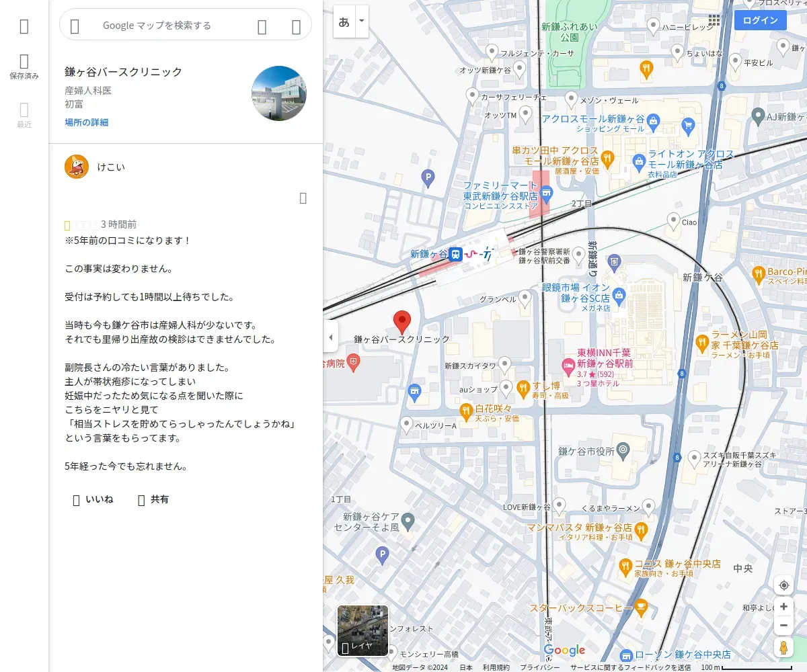
Task: Click the auショップ store marker
Action: (506, 387)
